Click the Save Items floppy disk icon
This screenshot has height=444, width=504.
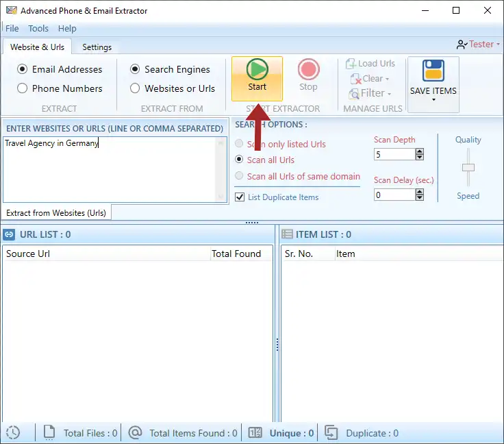(433, 71)
